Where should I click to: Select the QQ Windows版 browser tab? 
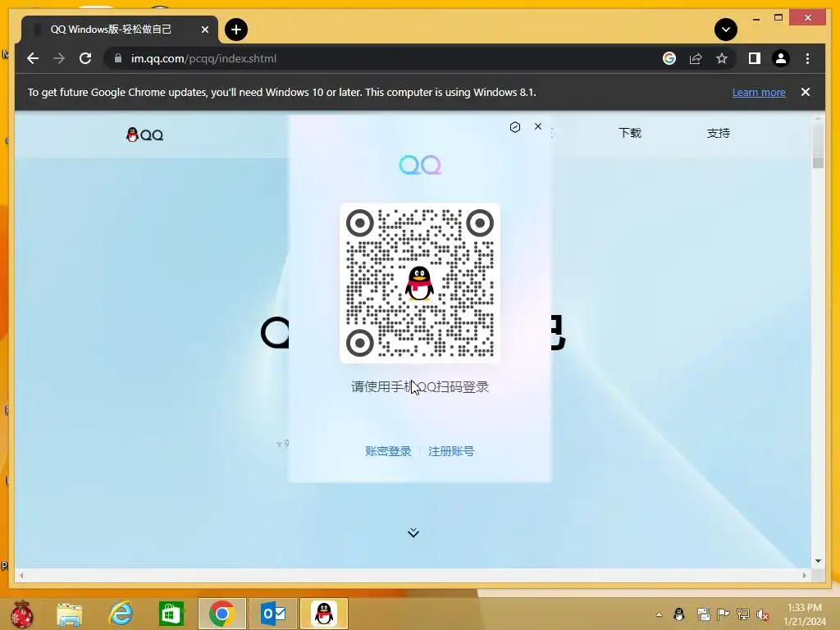[x=120, y=30]
